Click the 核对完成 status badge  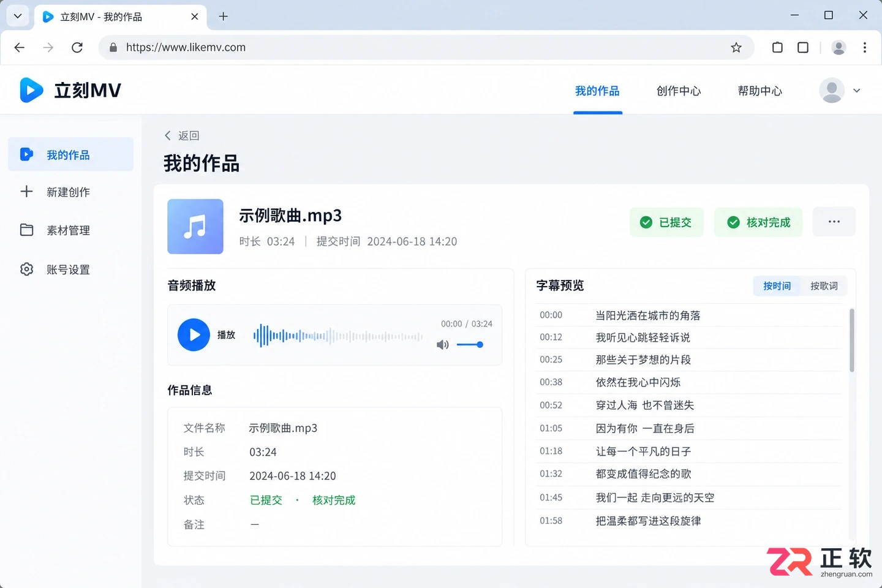pos(758,222)
